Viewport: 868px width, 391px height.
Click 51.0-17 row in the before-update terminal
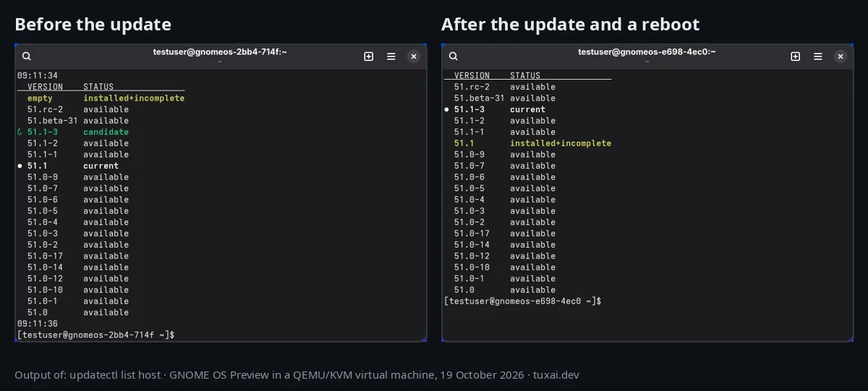tap(78, 256)
